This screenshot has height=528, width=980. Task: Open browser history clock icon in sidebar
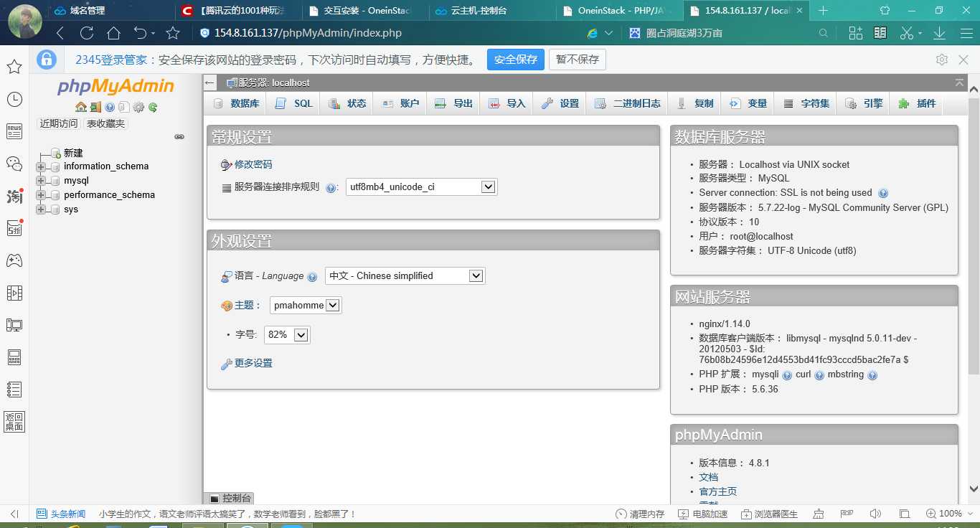point(14,99)
